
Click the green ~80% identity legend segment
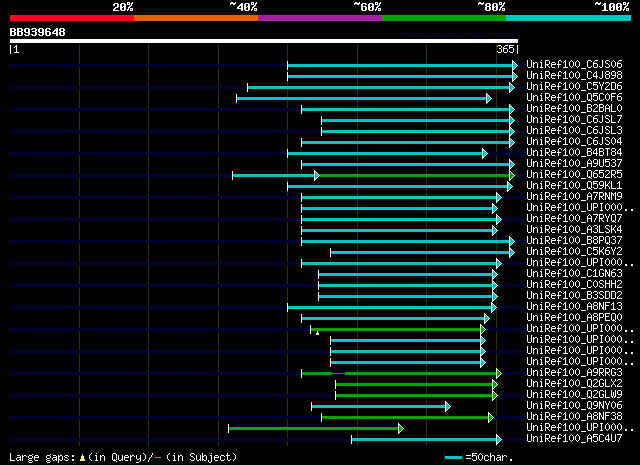pyautogui.click(x=444, y=18)
